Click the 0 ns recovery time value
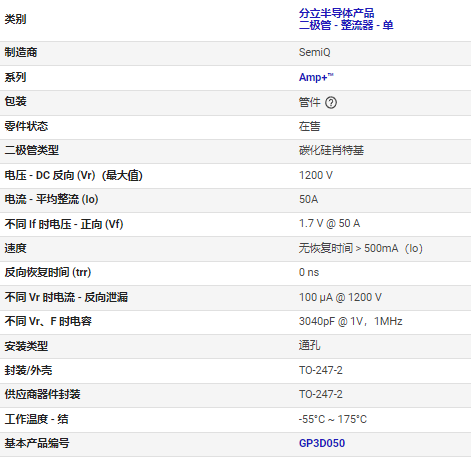Screen dimensions: 471x457 309,272
